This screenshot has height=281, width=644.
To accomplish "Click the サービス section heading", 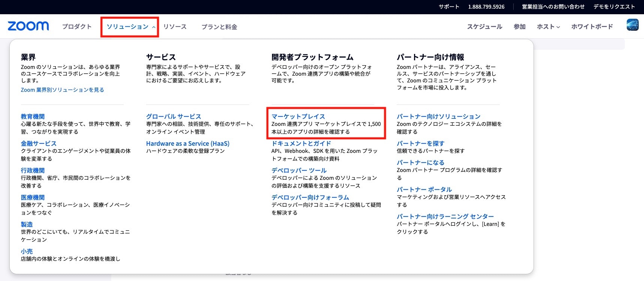I will click(161, 57).
